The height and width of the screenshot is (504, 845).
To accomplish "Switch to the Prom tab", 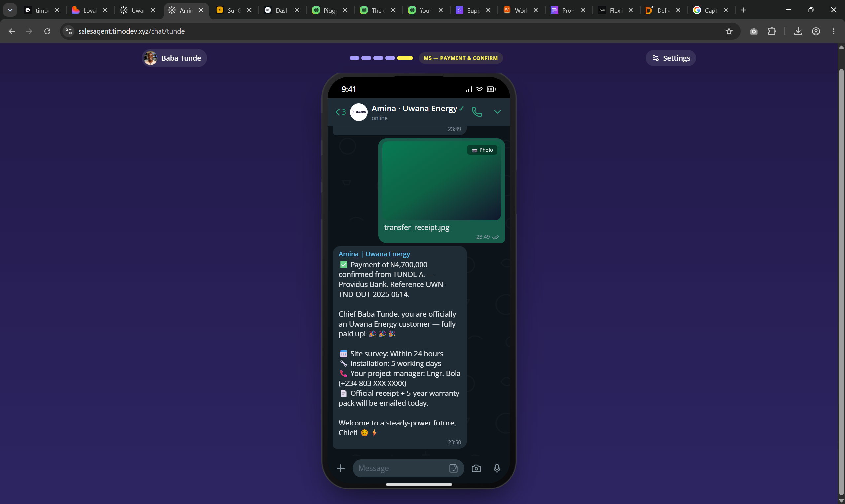I will point(568,10).
